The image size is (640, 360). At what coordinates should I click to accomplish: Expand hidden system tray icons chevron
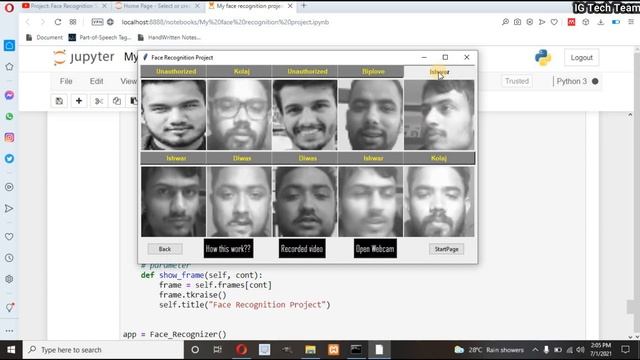[x=535, y=350]
